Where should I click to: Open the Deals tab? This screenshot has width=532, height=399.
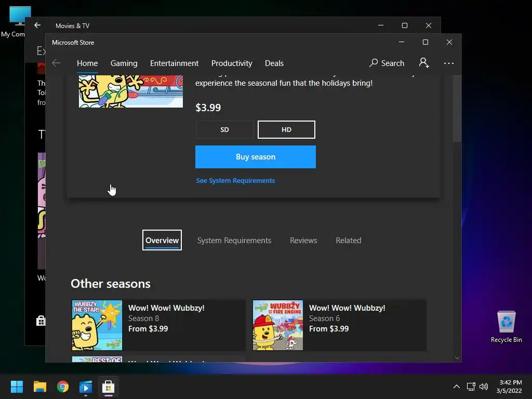[274, 63]
